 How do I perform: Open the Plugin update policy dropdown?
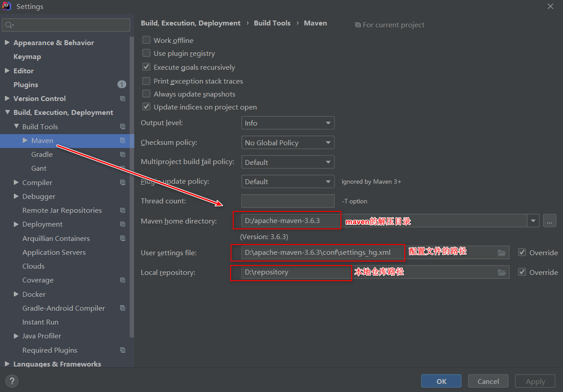(x=288, y=181)
